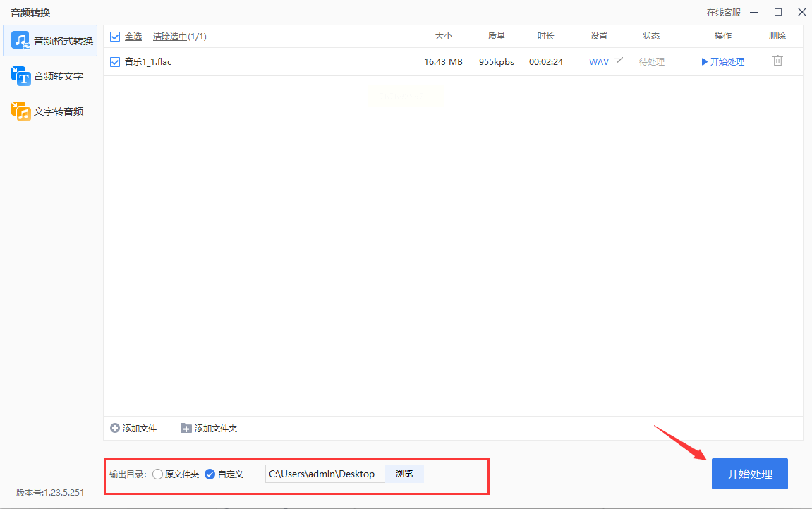Click the 大小 column header
The height and width of the screenshot is (509, 812).
(x=444, y=36)
